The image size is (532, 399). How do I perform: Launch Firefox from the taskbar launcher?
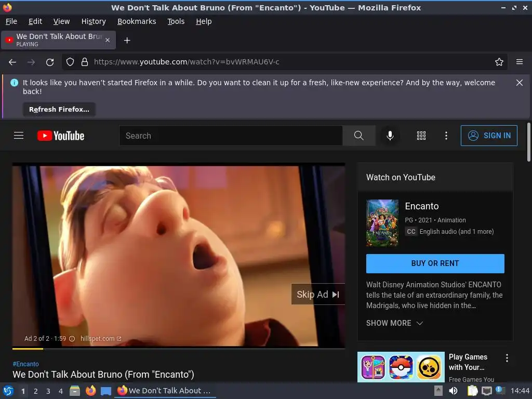tap(90, 391)
